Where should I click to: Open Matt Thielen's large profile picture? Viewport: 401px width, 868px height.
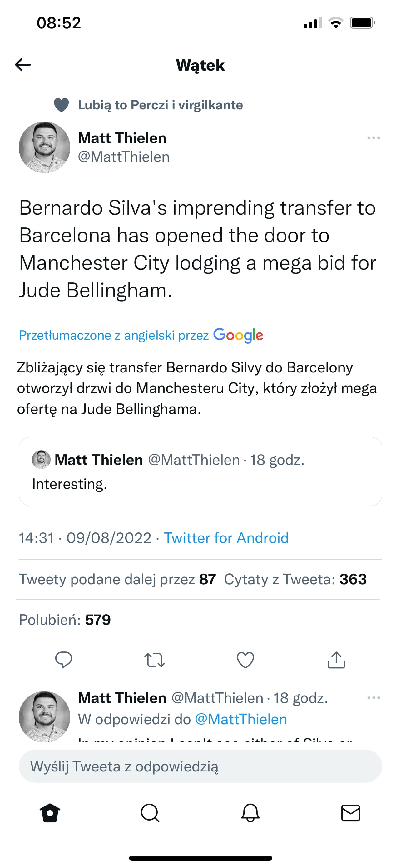click(x=44, y=147)
